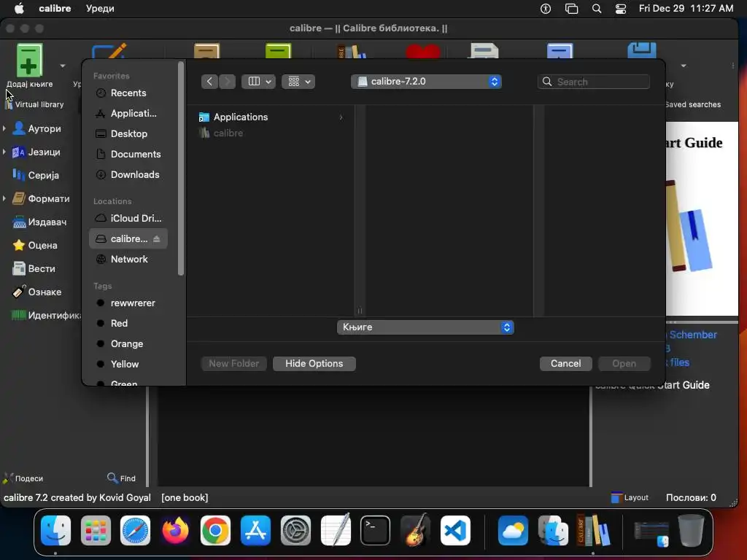Go back in file dialog
This screenshot has height=560, width=747.
(209, 82)
